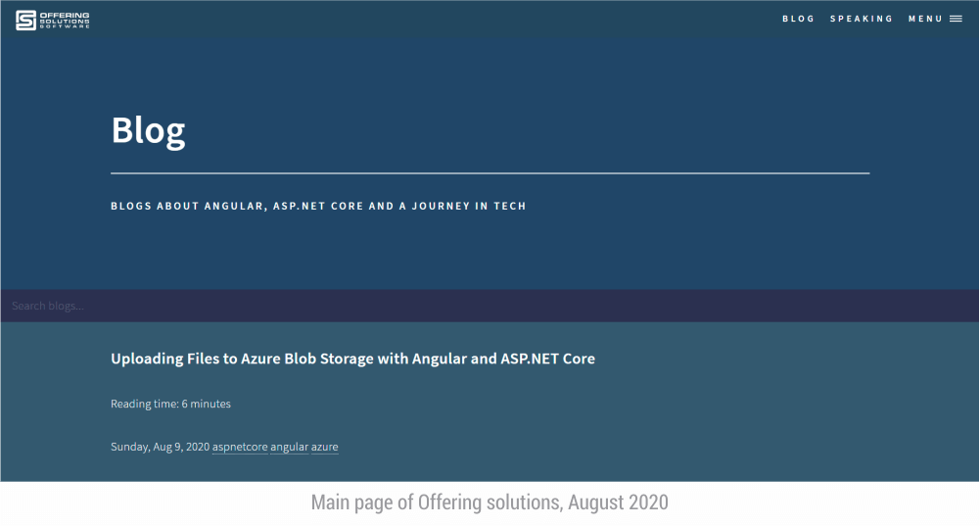Open the Uploading Files to Azure Blob Storage post
The width and height of the screenshot is (980, 526).
click(352, 359)
